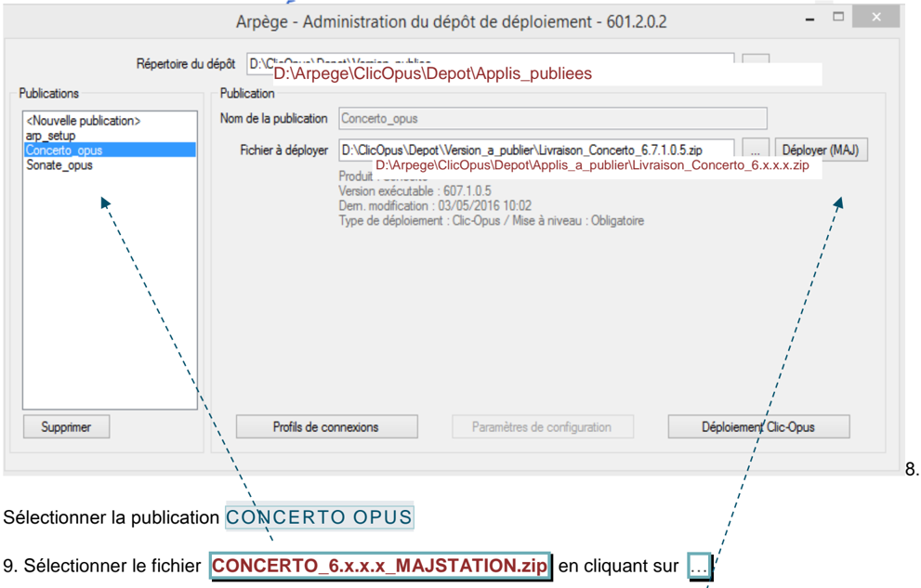This screenshot has height=588, width=921.
Task: Open Déploiement Clic-Opus
Action: pyautogui.click(x=758, y=426)
